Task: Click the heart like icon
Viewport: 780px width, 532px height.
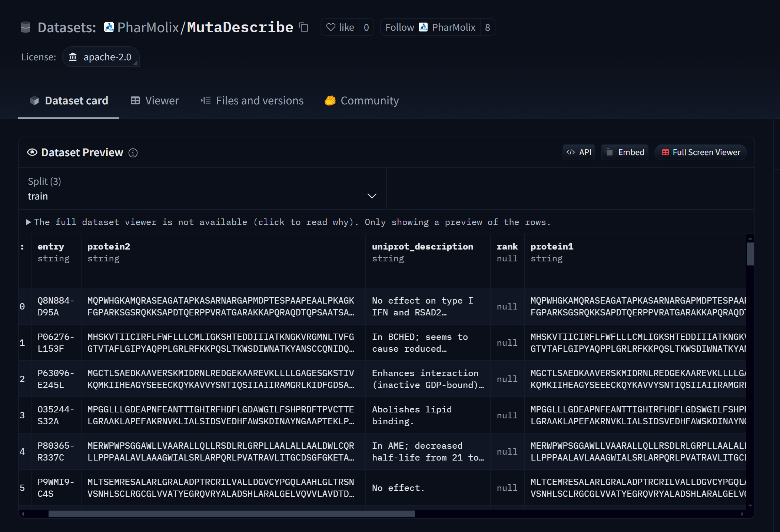Action: point(331,27)
